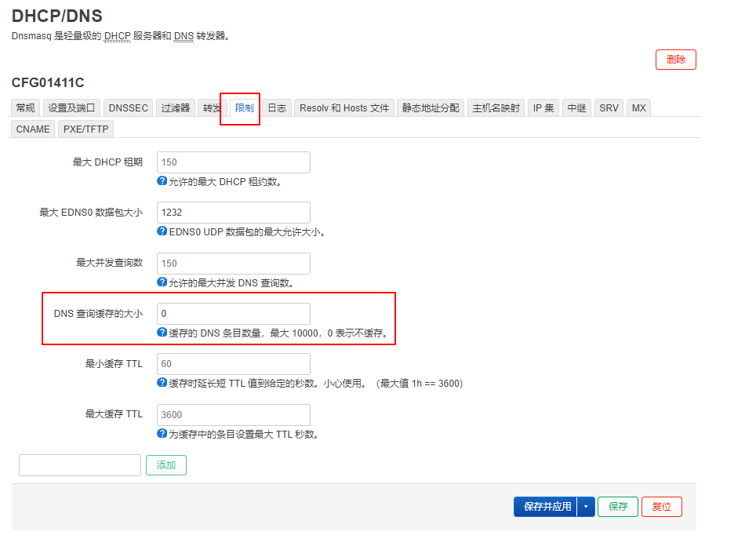Open the MX tab
The image size is (756, 557).
[x=639, y=108]
